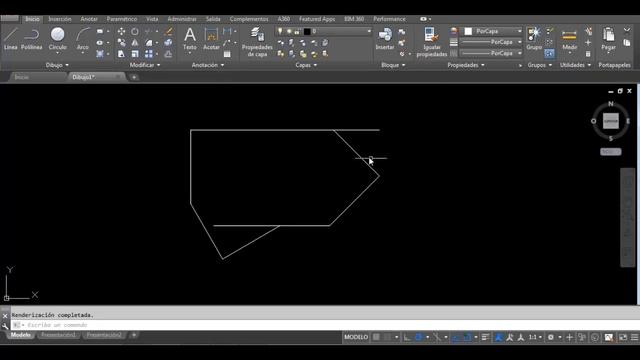Open object color PorCapa swatch dropdown
The width and height of the screenshot is (640, 360).
(x=493, y=31)
